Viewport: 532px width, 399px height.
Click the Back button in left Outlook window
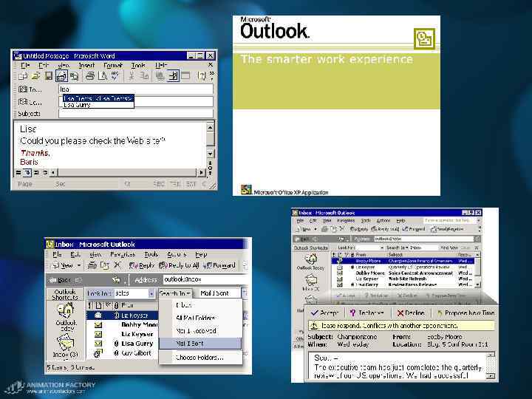(x=60, y=280)
